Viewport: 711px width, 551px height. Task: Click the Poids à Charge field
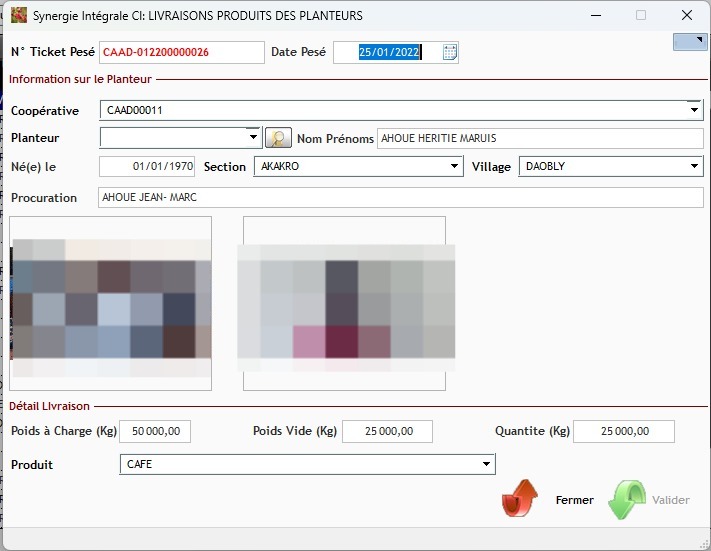pos(154,432)
